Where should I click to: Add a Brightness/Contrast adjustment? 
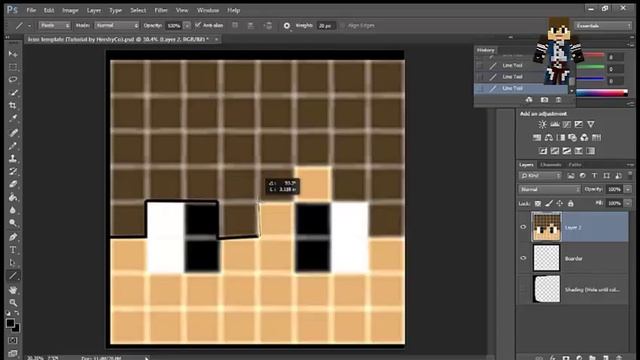tap(542, 124)
